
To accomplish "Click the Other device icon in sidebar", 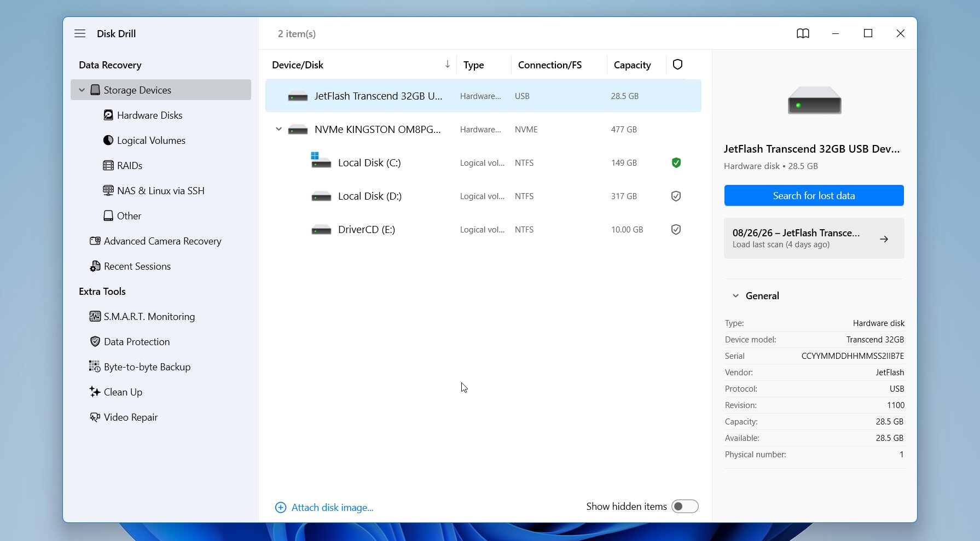I will click(x=108, y=216).
